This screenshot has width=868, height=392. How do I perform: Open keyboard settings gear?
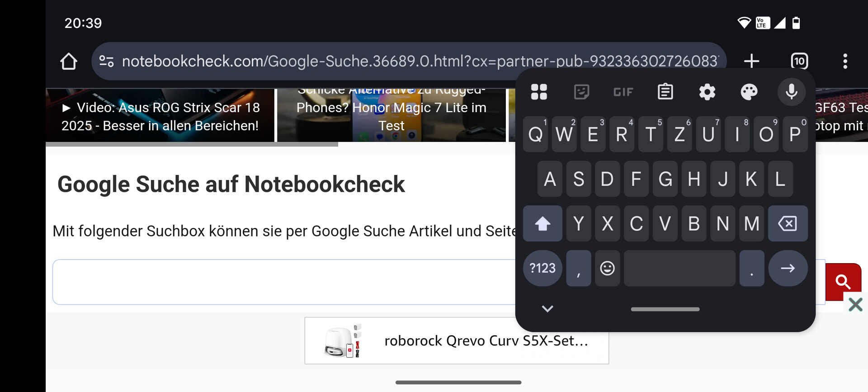pyautogui.click(x=707, y=92)
